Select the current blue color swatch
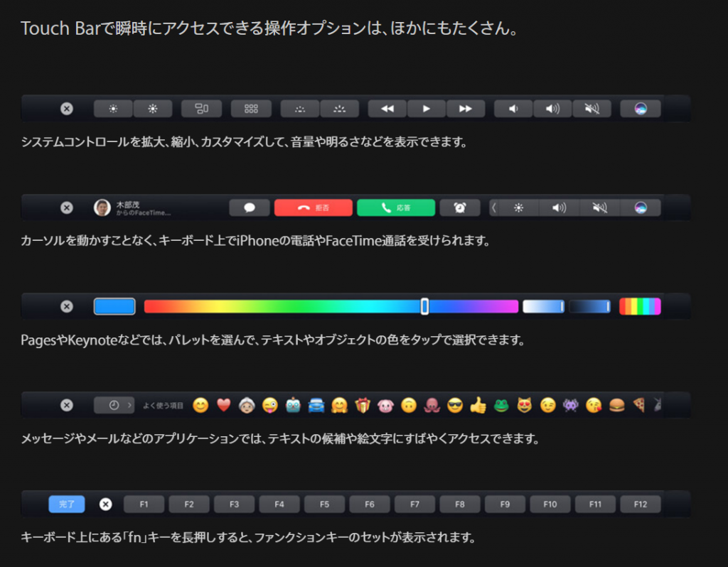The height and width of the screenshot is (567, 728). 114,306
